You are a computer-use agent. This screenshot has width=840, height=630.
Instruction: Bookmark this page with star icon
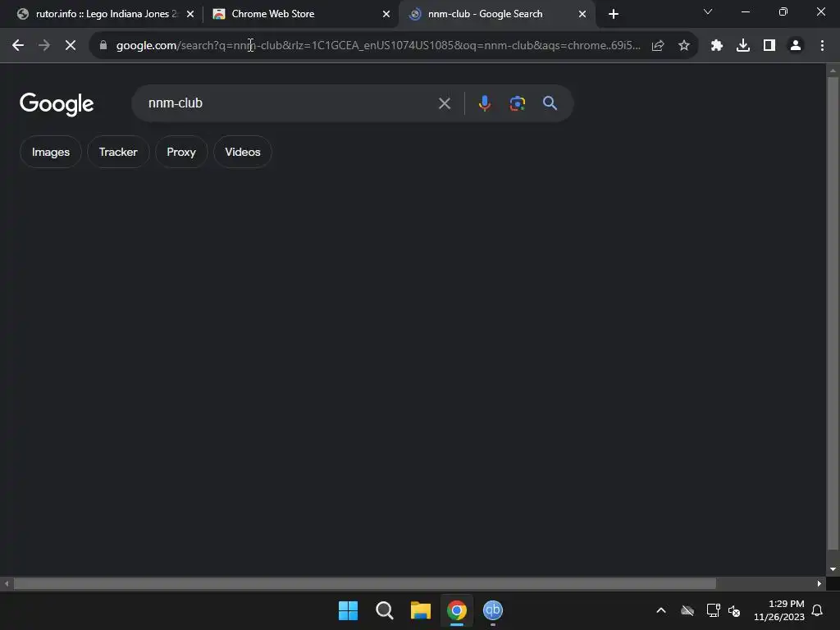[x=684, y=46]
